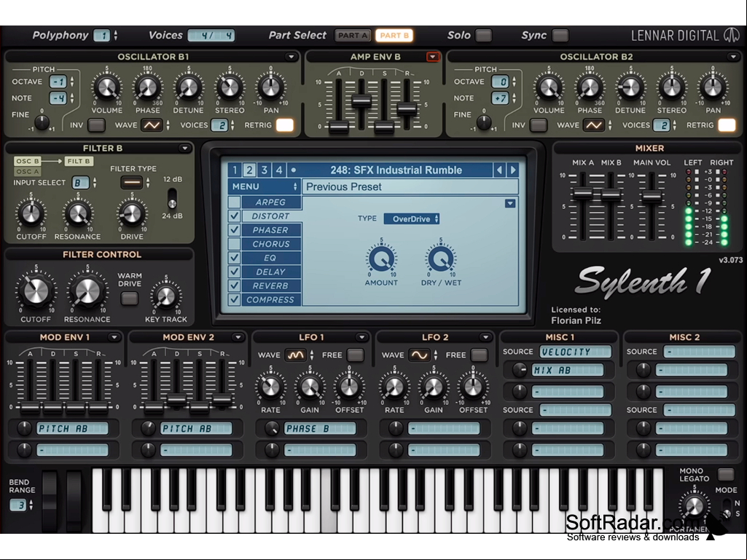Open the distortion Type OverDrive dropdown
Image resolution: width=747 pixels, height=560 pixels.
(412, 218)
